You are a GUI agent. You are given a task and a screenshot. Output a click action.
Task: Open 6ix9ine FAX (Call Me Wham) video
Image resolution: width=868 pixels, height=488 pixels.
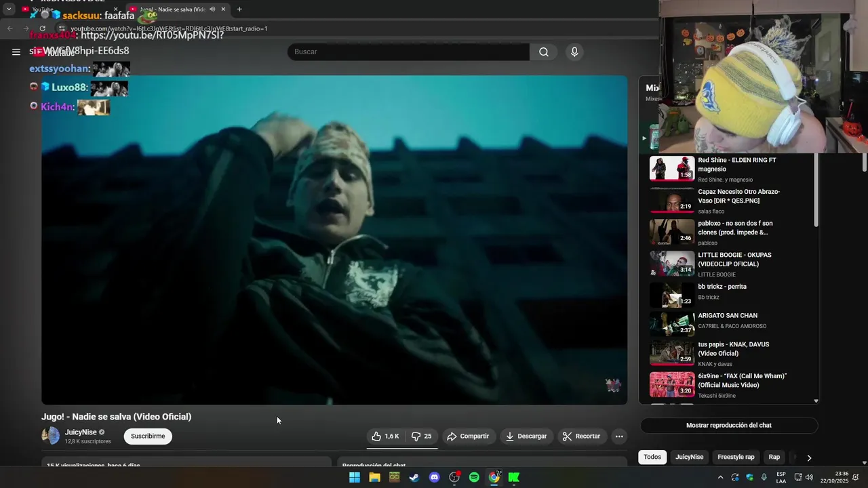coord(743,380)
